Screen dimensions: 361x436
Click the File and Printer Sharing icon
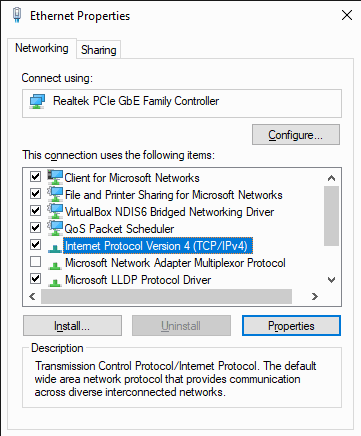coord(55,194)
